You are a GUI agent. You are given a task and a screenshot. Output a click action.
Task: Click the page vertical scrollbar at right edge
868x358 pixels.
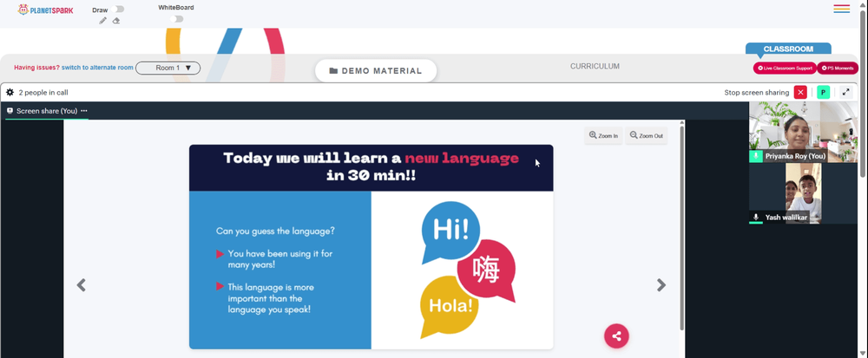(863, 94)
